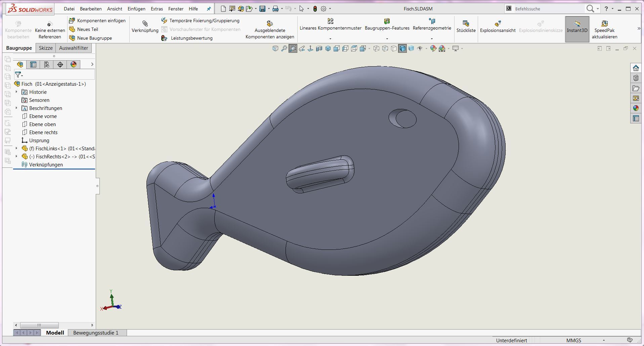Click the Verknüpfung paperclip tool

point(145,26)
